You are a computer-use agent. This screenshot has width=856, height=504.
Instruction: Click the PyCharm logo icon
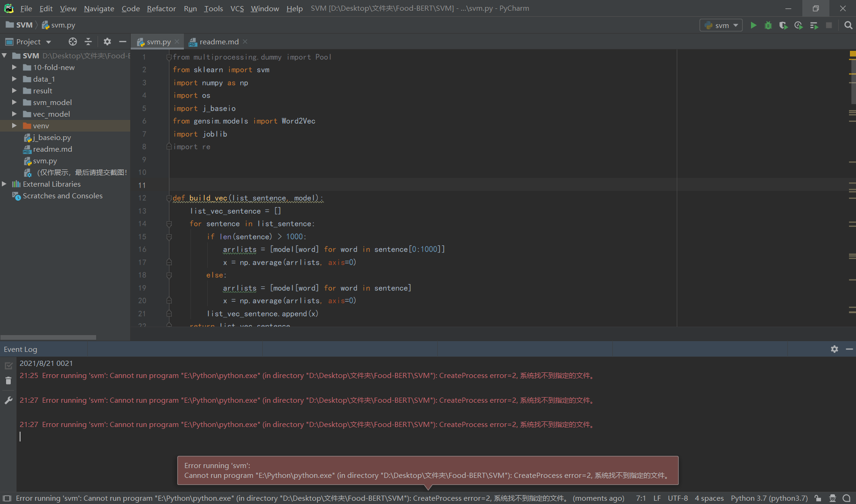[x=9, y=8]
